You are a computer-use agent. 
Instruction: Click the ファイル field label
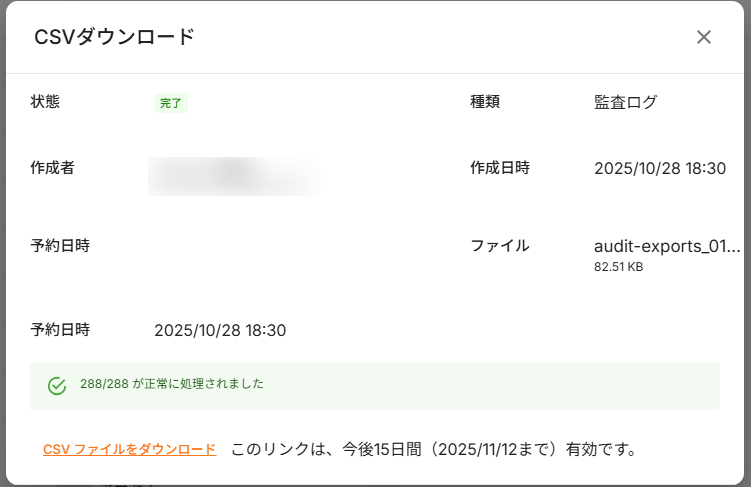[500, 246]
